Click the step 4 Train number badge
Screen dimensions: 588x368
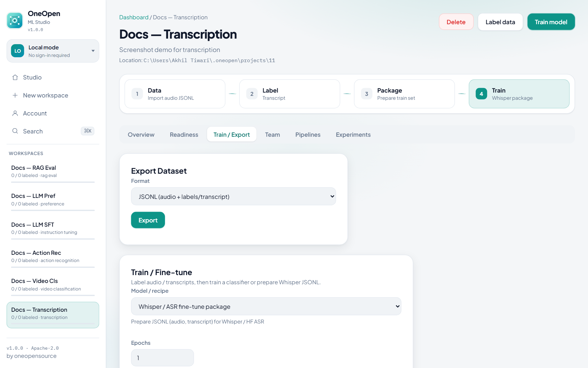(x=481, y=94)
